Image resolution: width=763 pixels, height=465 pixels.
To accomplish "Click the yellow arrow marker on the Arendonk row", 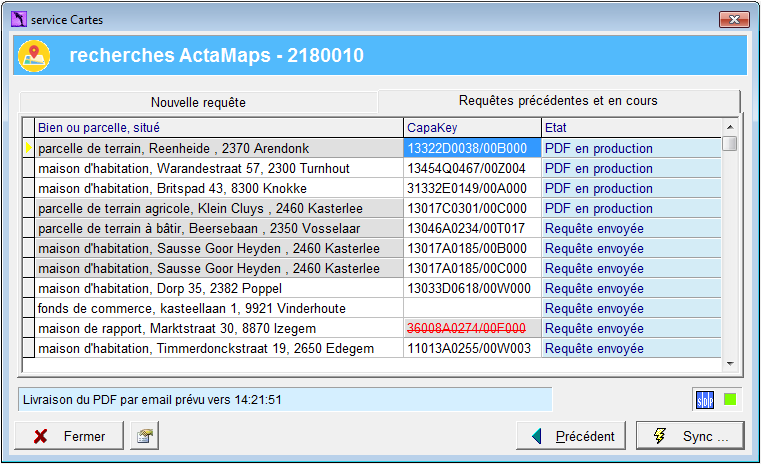I will pos(28,148).
